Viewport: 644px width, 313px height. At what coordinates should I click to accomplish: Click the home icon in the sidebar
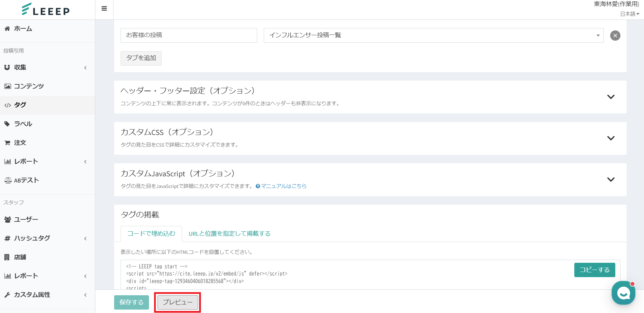[x=7, y=29]
